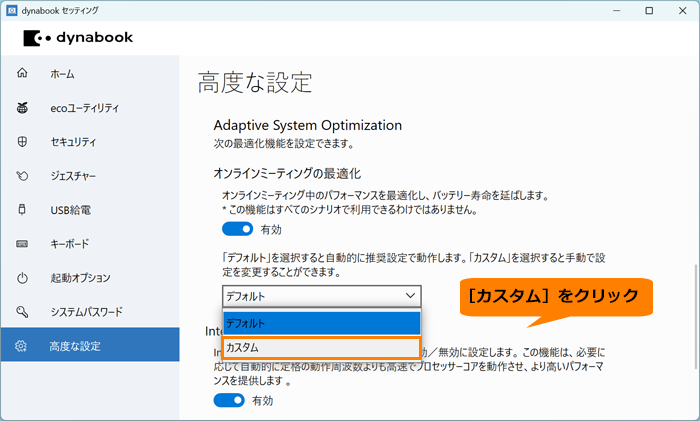Click the dynabook logo
Viewport: 700px width, 421px height.
pos(79,38)
